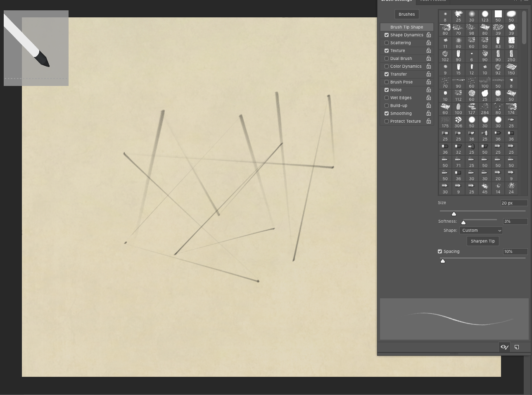Check the Build-up option
The height and width of the screenshot is (395, 532).
387,106
